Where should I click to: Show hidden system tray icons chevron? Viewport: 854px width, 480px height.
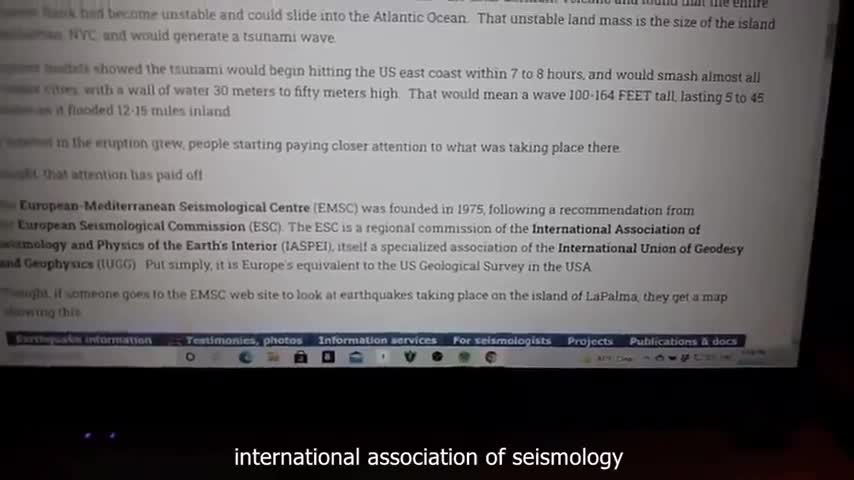pyautogui.click(x=646, y=358)
